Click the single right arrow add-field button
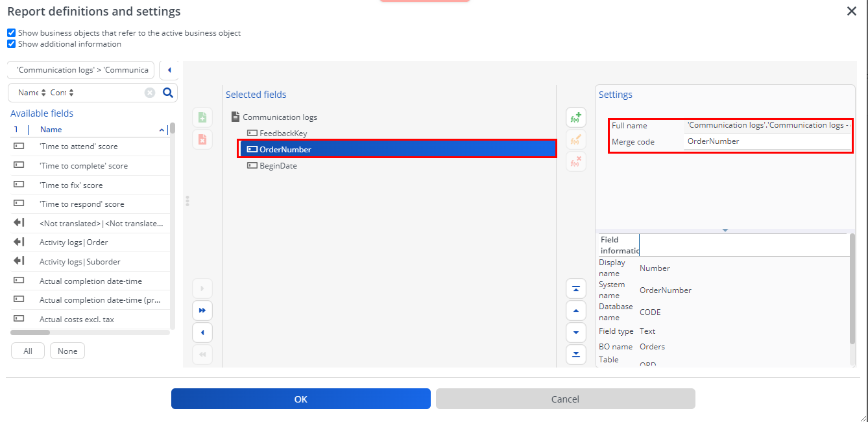Screen dimensions: 868x422 tap(202, 288)
